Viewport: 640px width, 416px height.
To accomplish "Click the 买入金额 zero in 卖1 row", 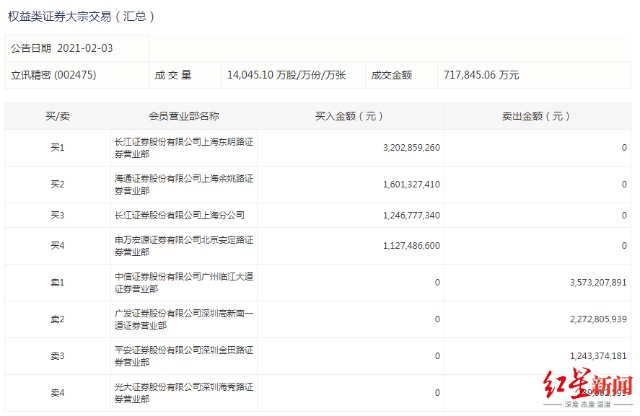I will tap(437, 283).
